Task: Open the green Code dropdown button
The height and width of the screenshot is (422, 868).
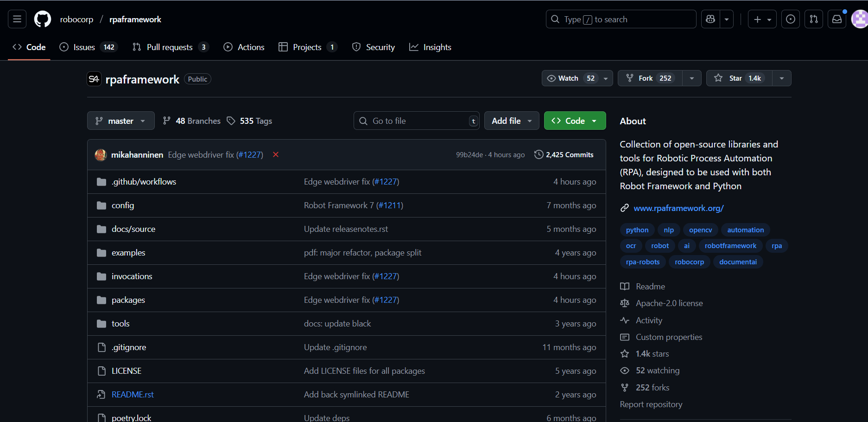Action: (x=575, y=121)
